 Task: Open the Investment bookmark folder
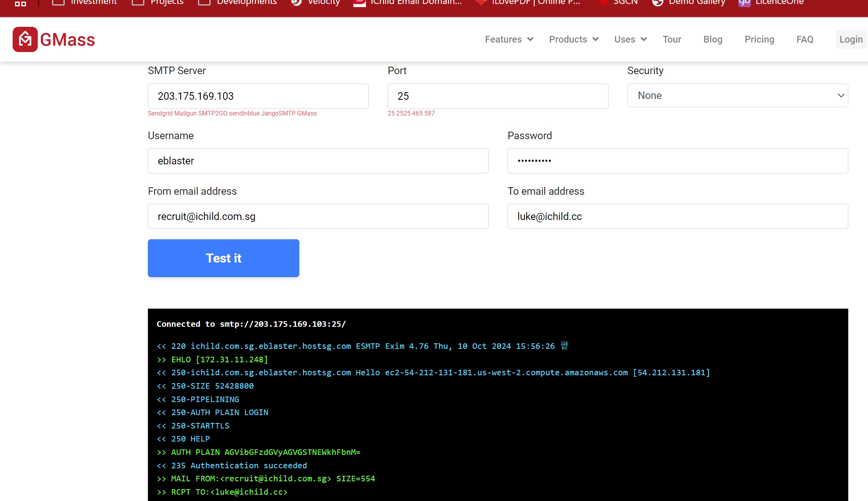(x=85, y=2)
